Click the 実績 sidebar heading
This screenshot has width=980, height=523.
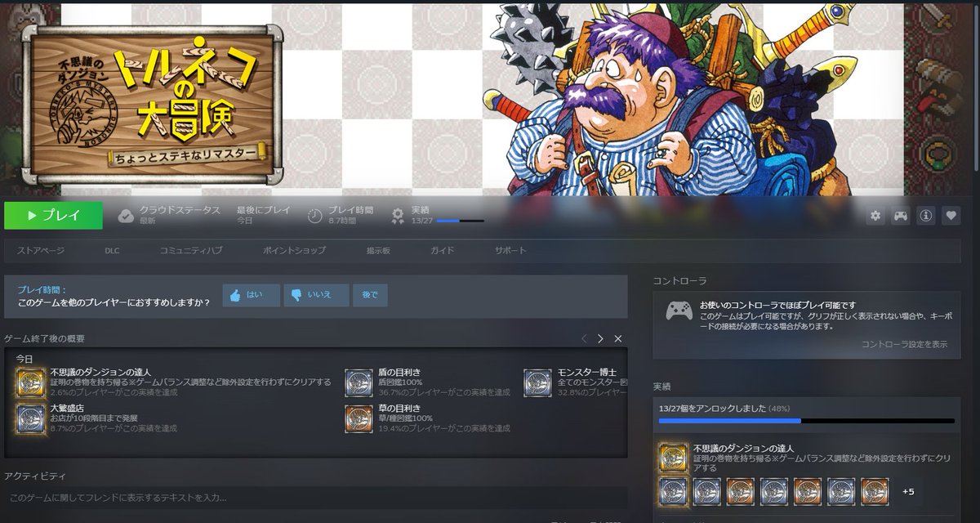click(662, 386)
